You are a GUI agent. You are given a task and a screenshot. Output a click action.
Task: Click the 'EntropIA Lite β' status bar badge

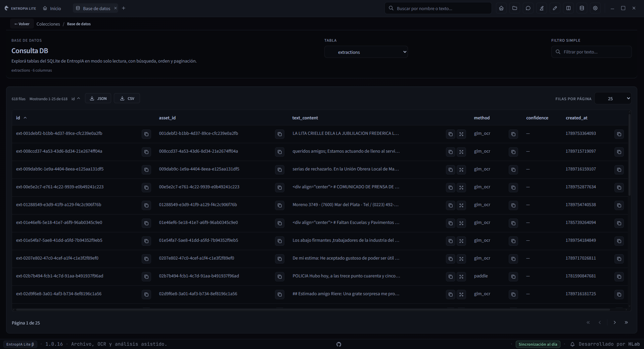point(20,344)
